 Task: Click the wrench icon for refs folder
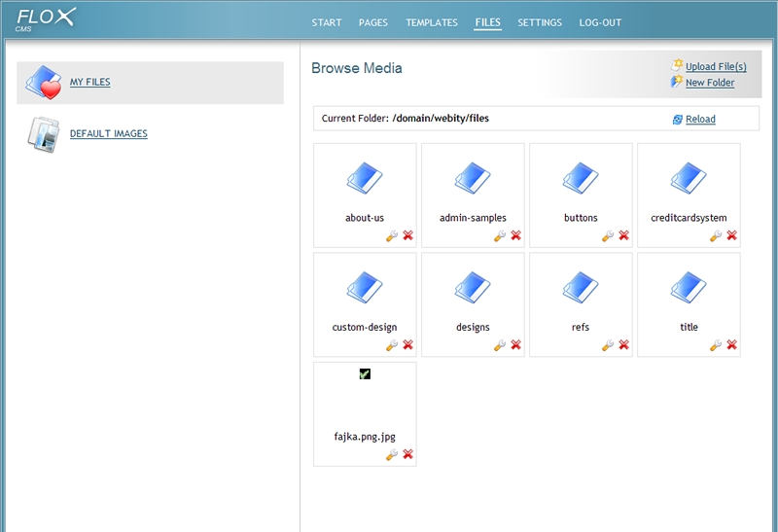coord(608,345)
